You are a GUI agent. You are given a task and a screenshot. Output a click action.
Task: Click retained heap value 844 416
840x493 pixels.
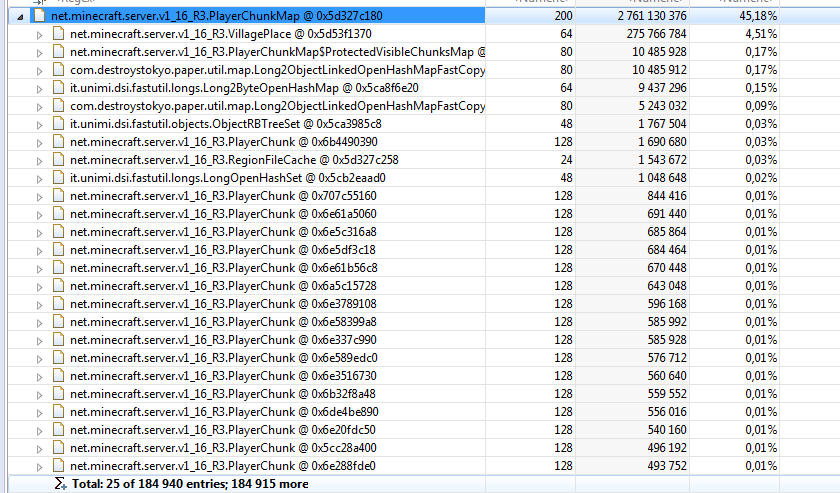click(667, 196)
